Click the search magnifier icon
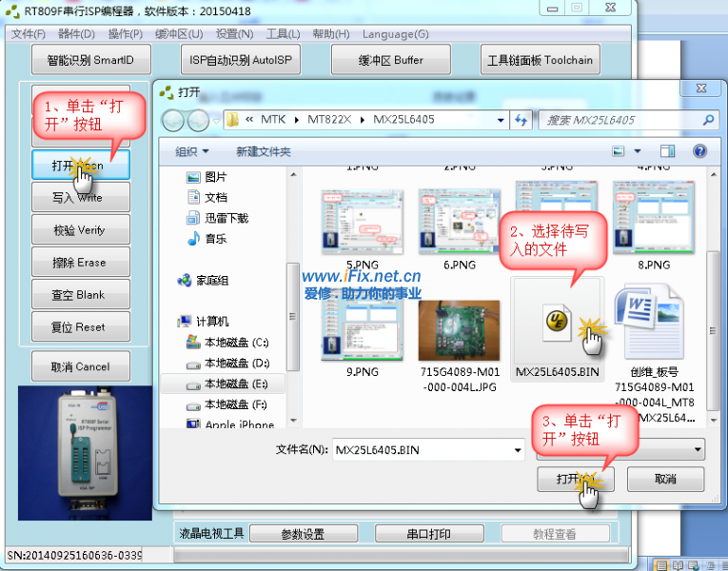Viewport: 728px width, 571px height. tap(707, 121)
